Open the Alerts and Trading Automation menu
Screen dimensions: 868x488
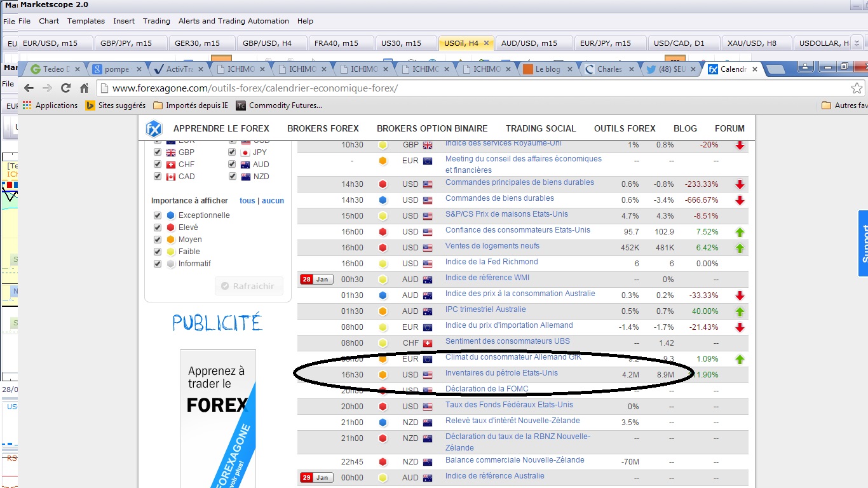click(234, 21)
